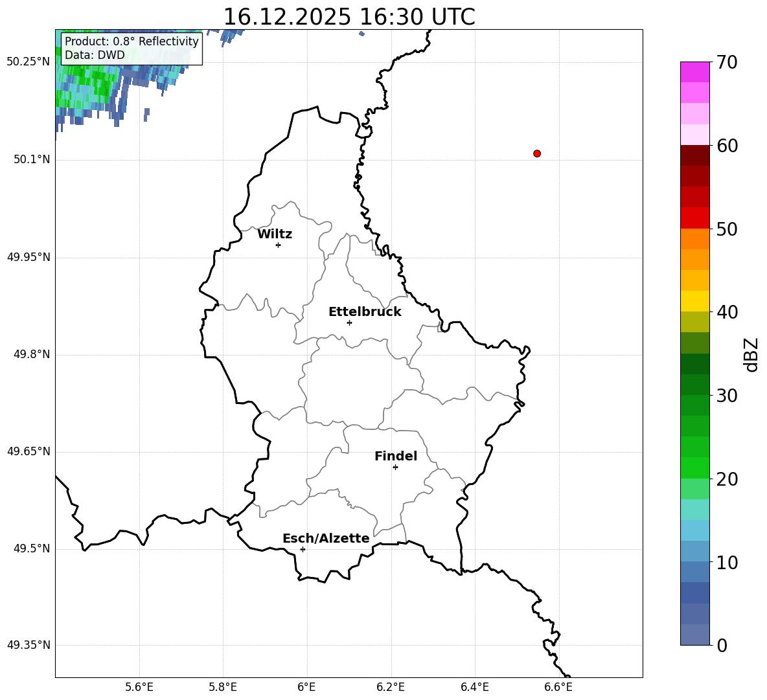Click the 6.6°E longitude label
The width and height of the screenshot is (767, 700).
(x=558, y=687)
